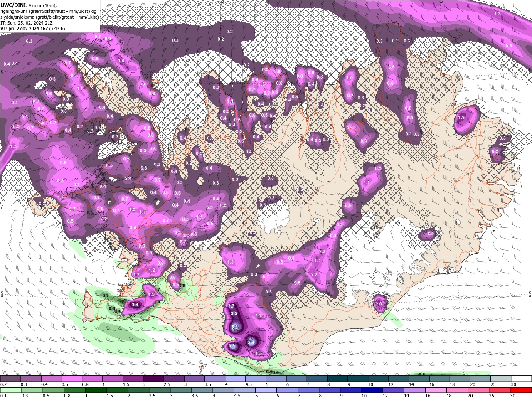This screenshot has width=532, height=399.
Task: Click the deep blue 10 swatch in the bottom legend row
Action: click(372, 390)
